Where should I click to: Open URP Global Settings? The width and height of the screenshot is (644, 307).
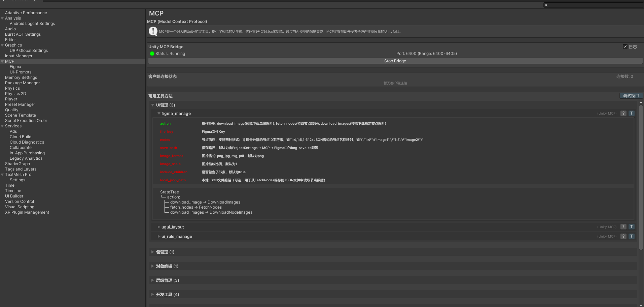click(29, 51)
